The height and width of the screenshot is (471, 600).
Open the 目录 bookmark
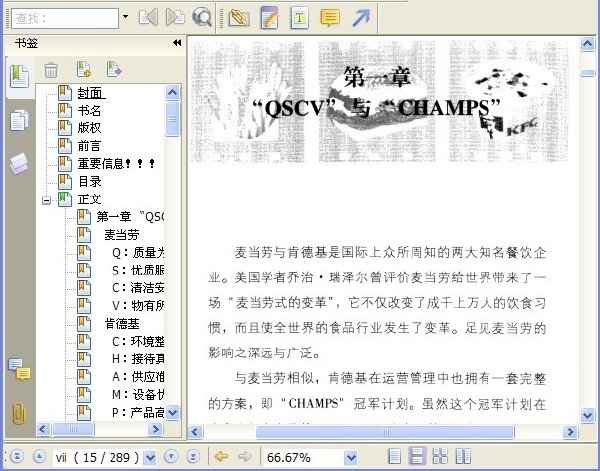(90, 181)
